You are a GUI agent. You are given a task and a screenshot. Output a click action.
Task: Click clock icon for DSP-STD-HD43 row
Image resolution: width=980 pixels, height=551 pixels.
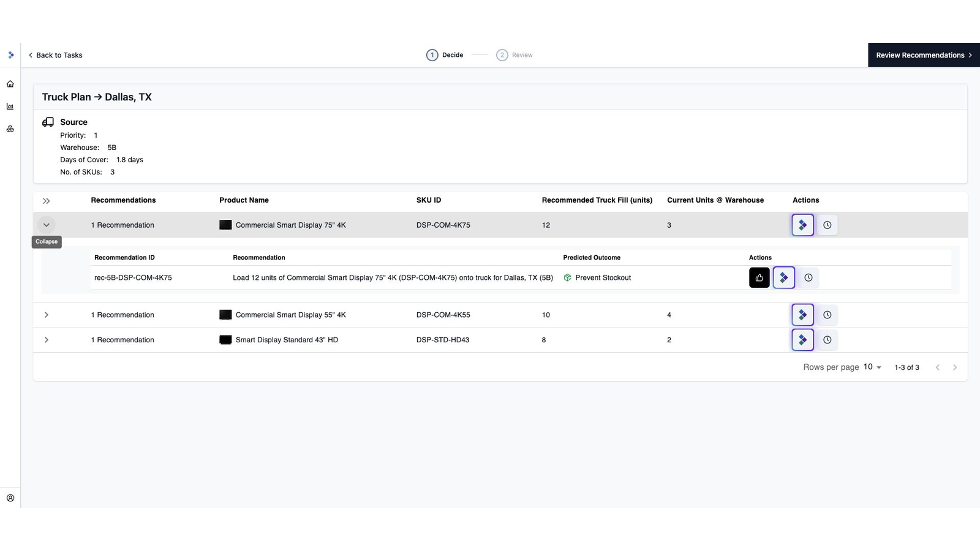point(827,340)
